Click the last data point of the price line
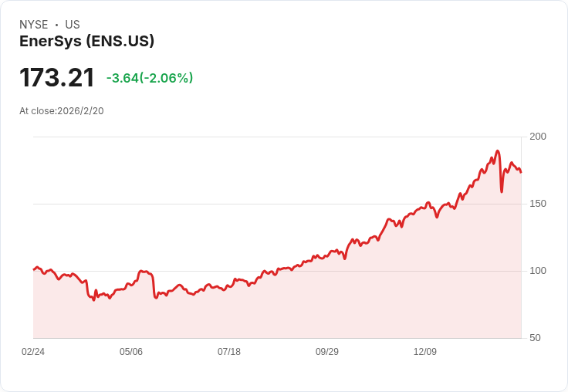The height and width of the screenshot is (392, 568). pyautogui.click(x=521, y=172)
